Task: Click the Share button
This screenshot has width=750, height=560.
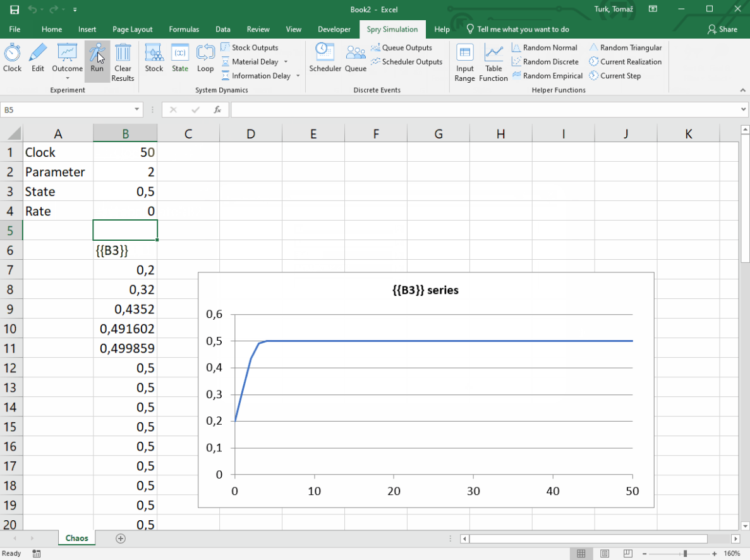Action: [x=722, y=29]
